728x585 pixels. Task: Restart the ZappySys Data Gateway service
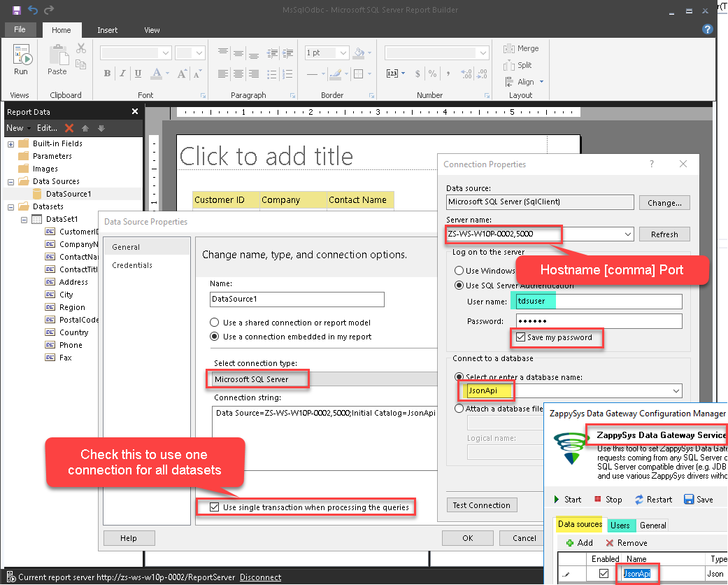[x=653, y=500]
